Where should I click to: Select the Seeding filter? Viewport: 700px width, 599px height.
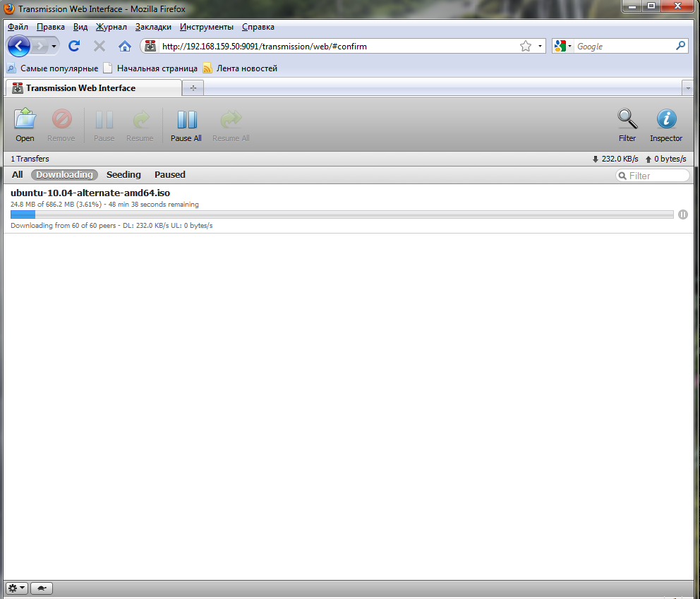coord(123,174)
